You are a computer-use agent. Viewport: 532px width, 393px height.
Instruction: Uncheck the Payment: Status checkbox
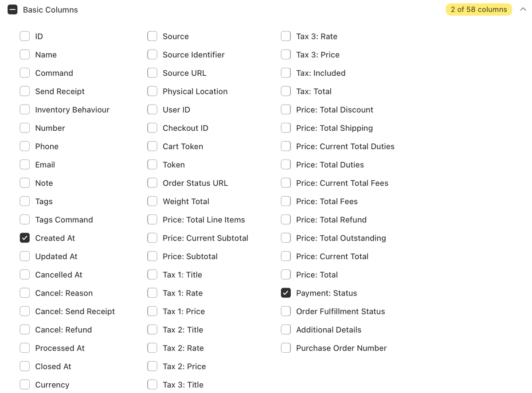(x=286, y=293)
